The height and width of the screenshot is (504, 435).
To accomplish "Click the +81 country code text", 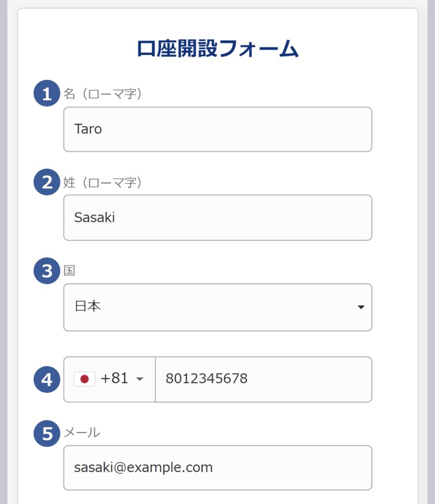I will click(114, 378).
